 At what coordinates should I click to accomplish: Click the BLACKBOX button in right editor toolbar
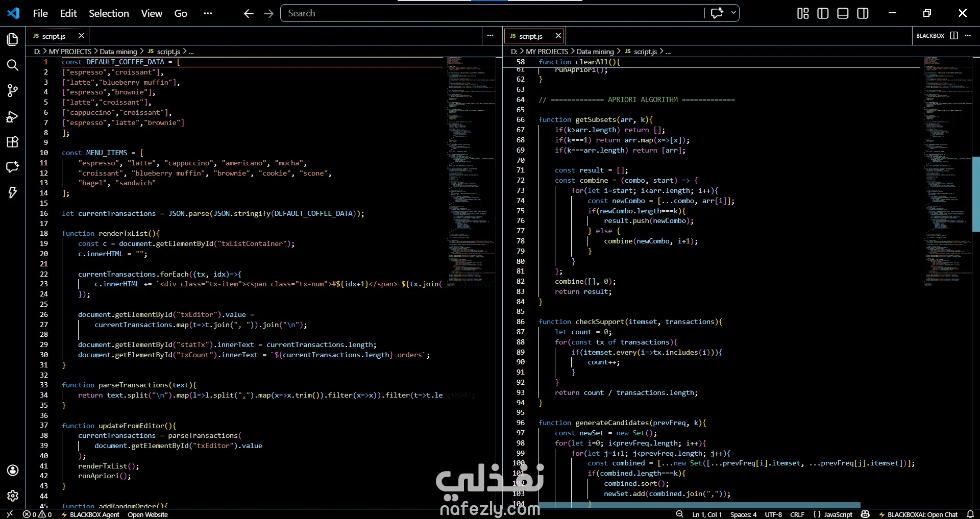pyautogui.click(x=930, y=36)
